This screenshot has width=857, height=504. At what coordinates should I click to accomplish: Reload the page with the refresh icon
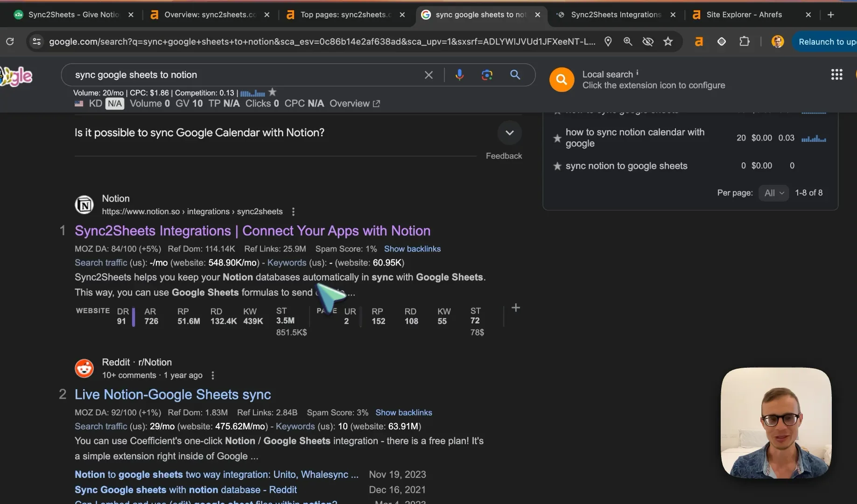(x=10, y=42)
